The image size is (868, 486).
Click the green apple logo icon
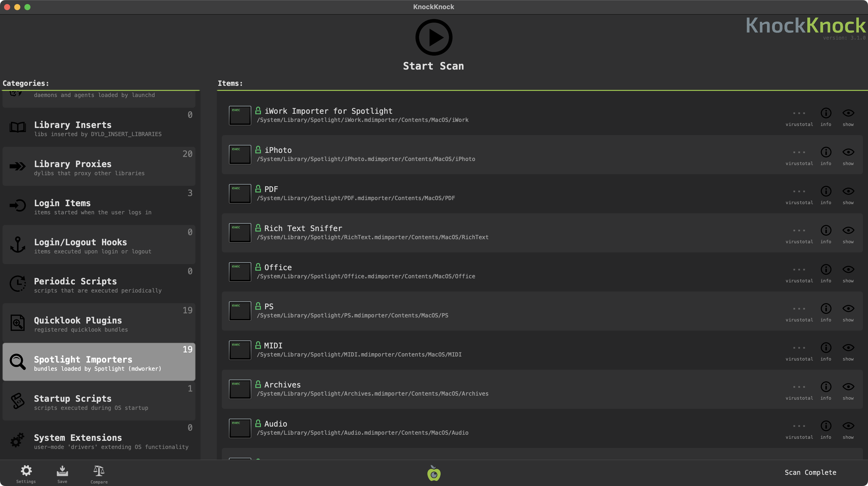click(x=434, y=473)
